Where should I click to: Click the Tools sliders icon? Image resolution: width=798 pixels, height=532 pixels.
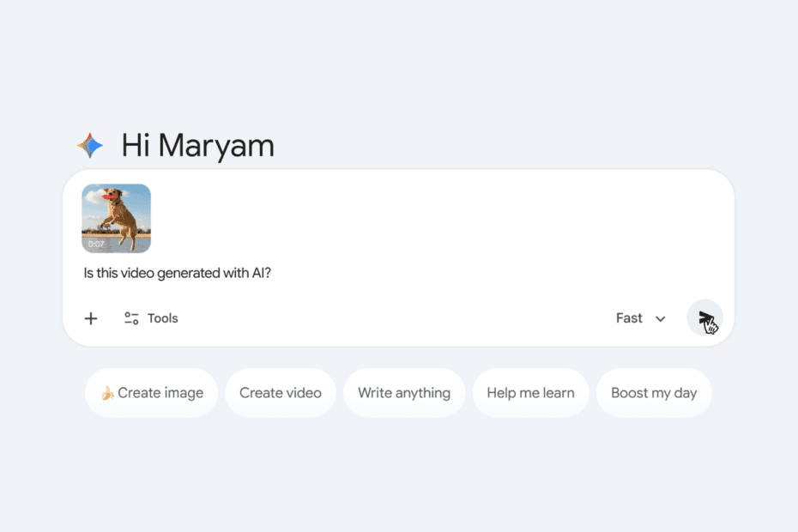[131, 318]
